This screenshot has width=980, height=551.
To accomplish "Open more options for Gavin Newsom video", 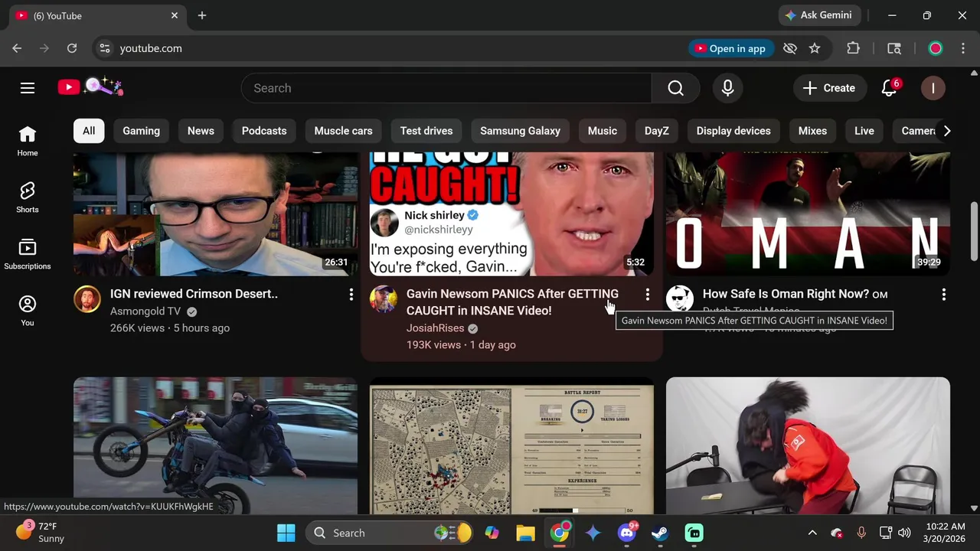I will coord(647,294).
